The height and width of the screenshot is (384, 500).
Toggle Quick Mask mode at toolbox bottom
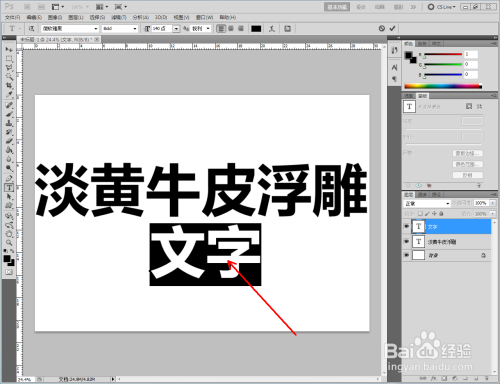point(9,272)
